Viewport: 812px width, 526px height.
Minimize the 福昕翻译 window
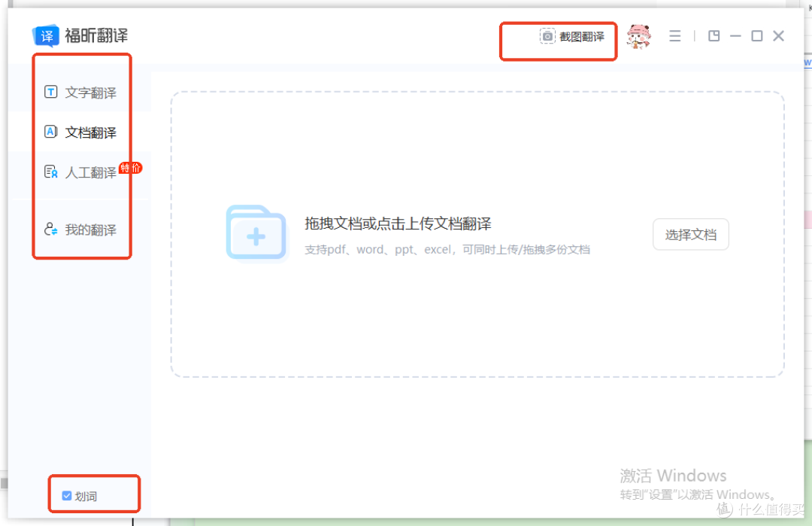[735, 36]
